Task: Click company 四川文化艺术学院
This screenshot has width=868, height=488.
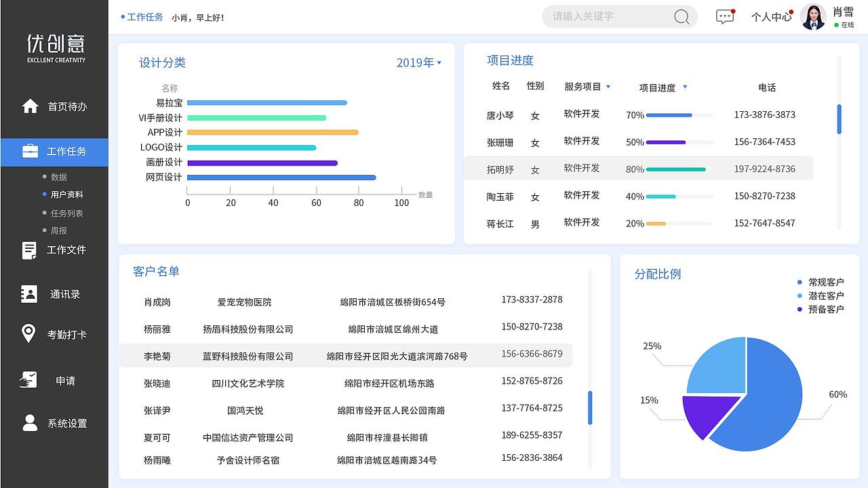Action: (x=248, y=383)
